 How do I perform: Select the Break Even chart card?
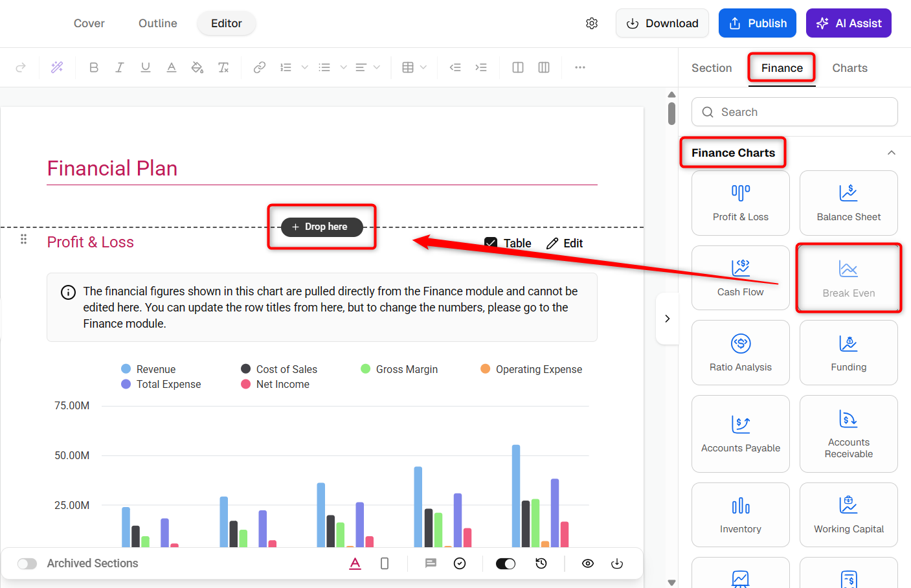849,278
